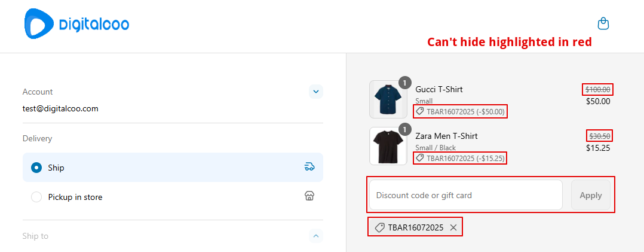
Task: Open the Zara Men T-Shirt thumbnail
Action: coord(388,146)
